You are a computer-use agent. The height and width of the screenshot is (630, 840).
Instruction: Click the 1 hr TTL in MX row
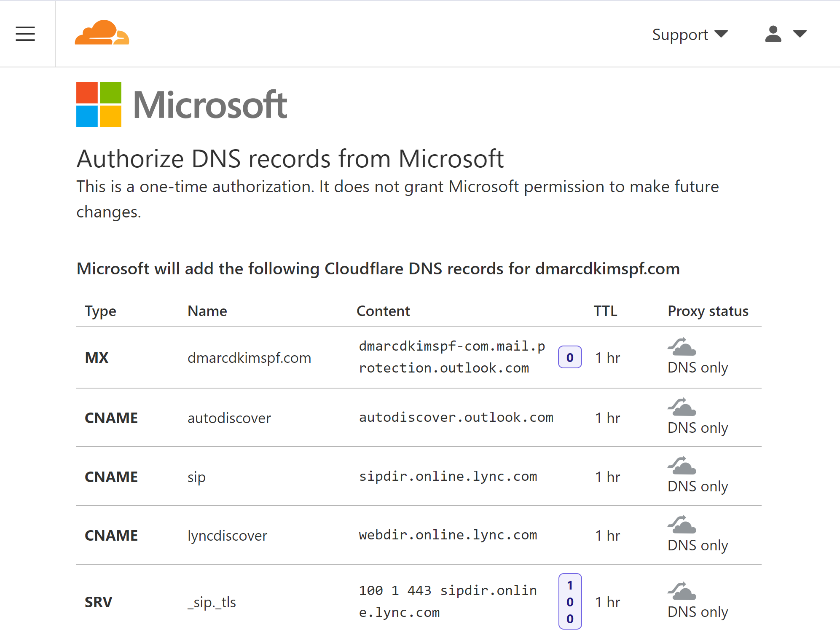607,358
